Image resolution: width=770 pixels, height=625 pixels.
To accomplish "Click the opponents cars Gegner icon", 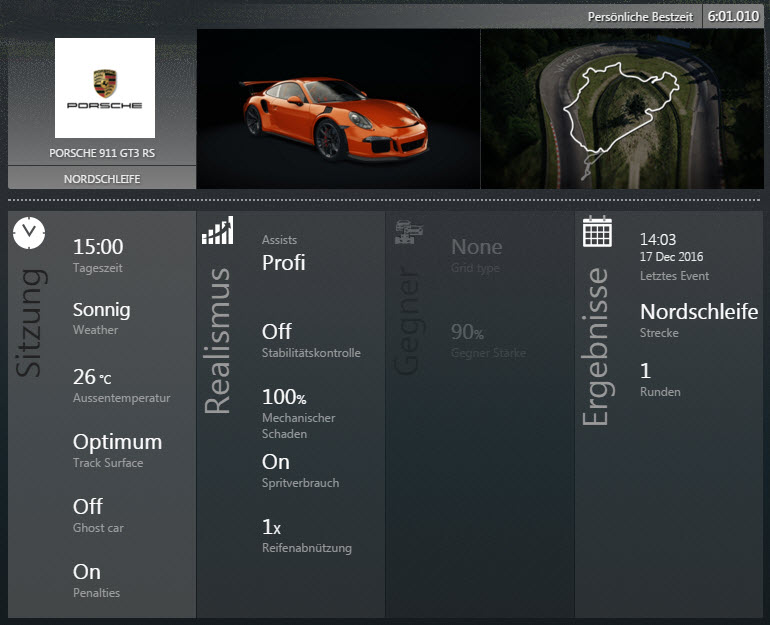I will pyautogui.click(x=409, y=232).
